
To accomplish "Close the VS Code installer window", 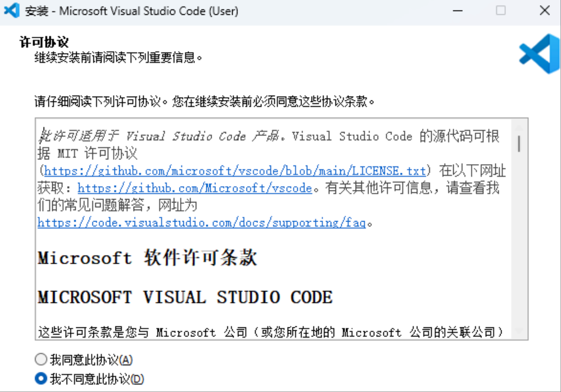I will point(545,11).
